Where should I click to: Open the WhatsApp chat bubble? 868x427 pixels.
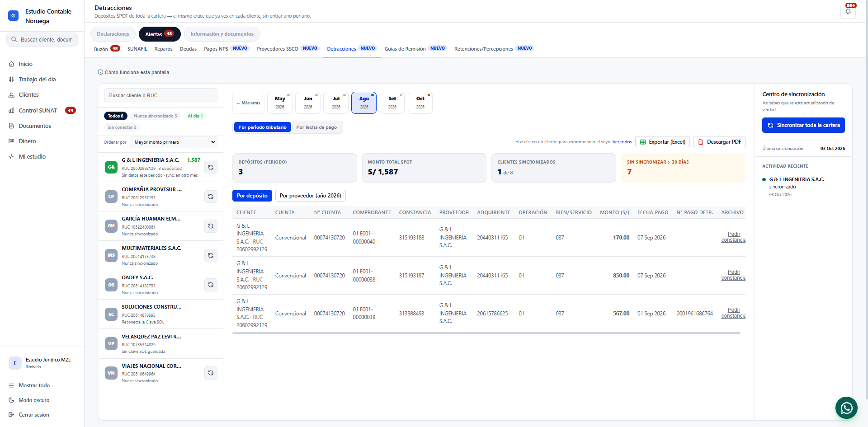coord(846,408)
